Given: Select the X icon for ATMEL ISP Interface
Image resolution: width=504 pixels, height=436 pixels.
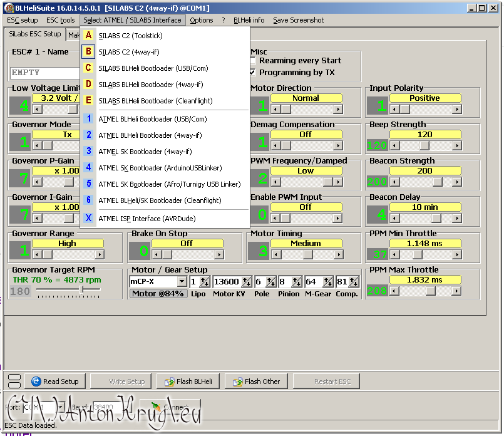Looking at the screenshot, I should (x=88, y=219).
